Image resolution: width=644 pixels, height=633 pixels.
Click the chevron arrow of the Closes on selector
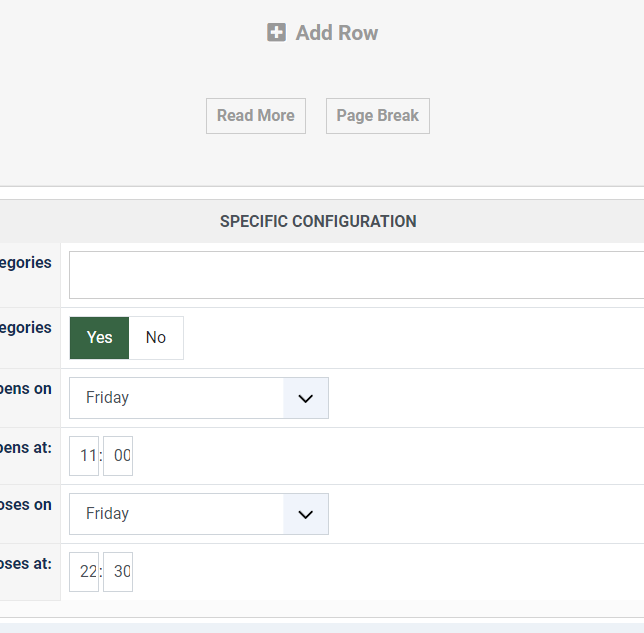pyautogui.click(x=306, y=514)
